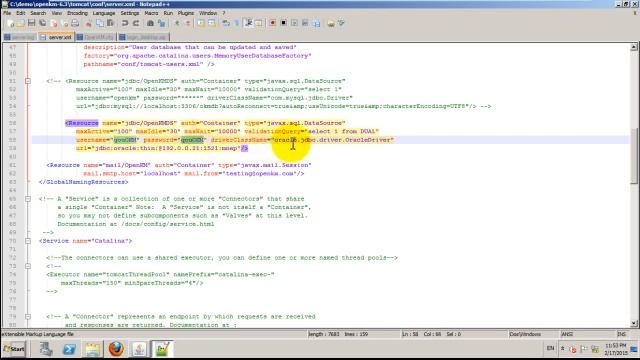Screen dimensions: 640x360
Task: Click the </GlobalNamingResources> closing tag text
Action: pos(83,182)
